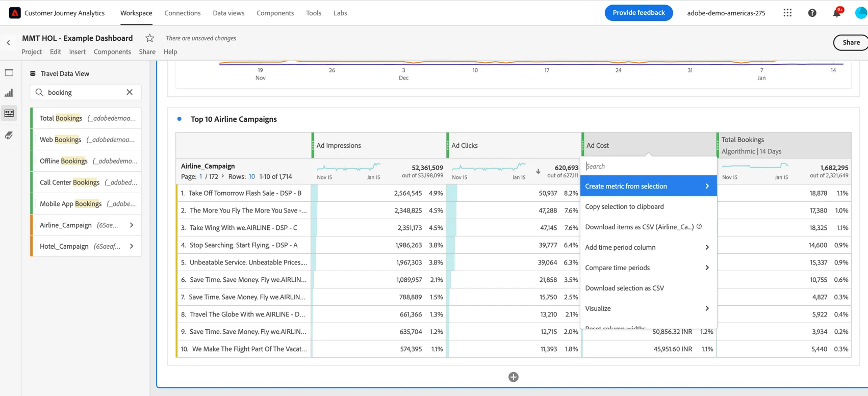Click the Ad Impressions column header
The width and height of the screenshot is (868, 396).
click(x=379, y=145)
